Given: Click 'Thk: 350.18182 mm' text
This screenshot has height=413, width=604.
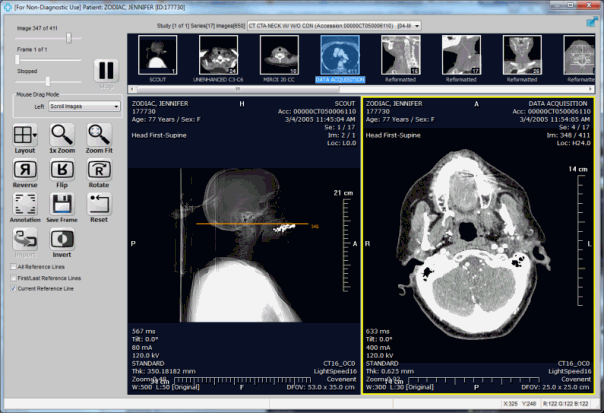Looking at the screenshot, I should pyautogui.click(x=164, y=371).
